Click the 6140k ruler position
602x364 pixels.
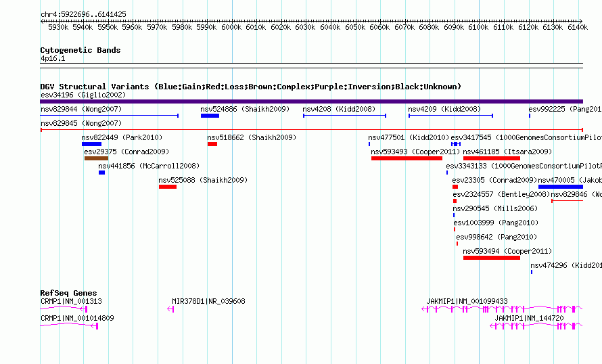click(x=578, y=27)
